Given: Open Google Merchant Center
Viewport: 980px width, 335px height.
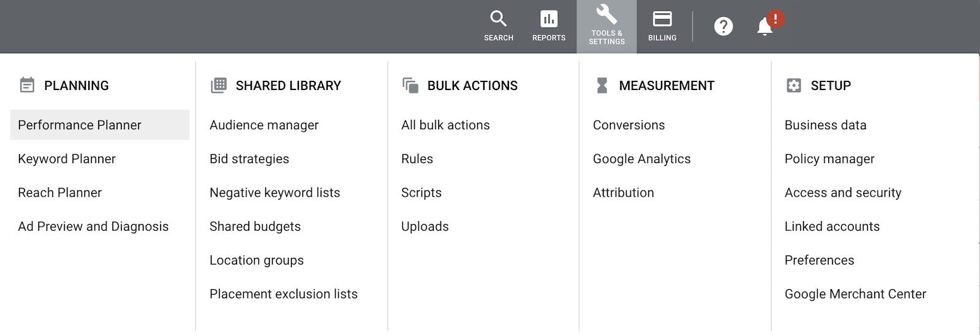Looking at the screenshot, I should [x=855, y=294].
